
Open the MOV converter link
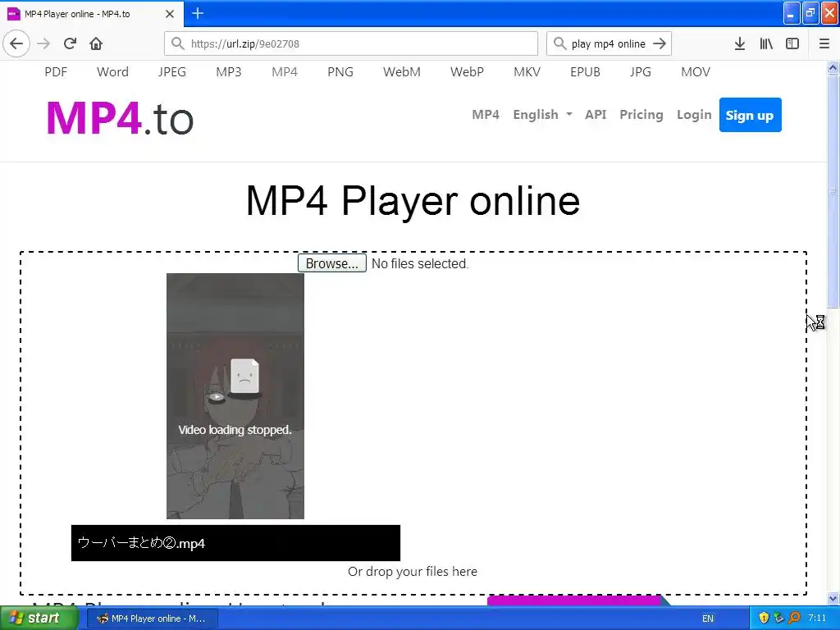[x=696, y=72]
